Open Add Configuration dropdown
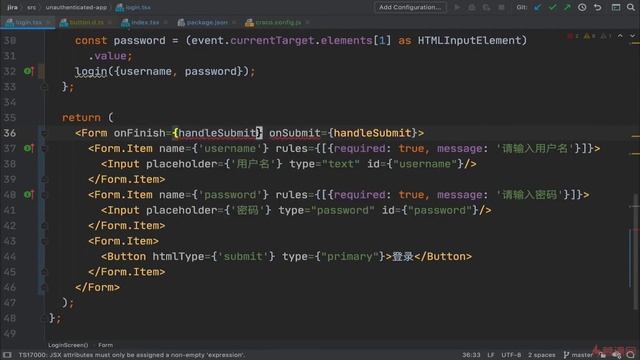640x360 pixels. (410, 7)
